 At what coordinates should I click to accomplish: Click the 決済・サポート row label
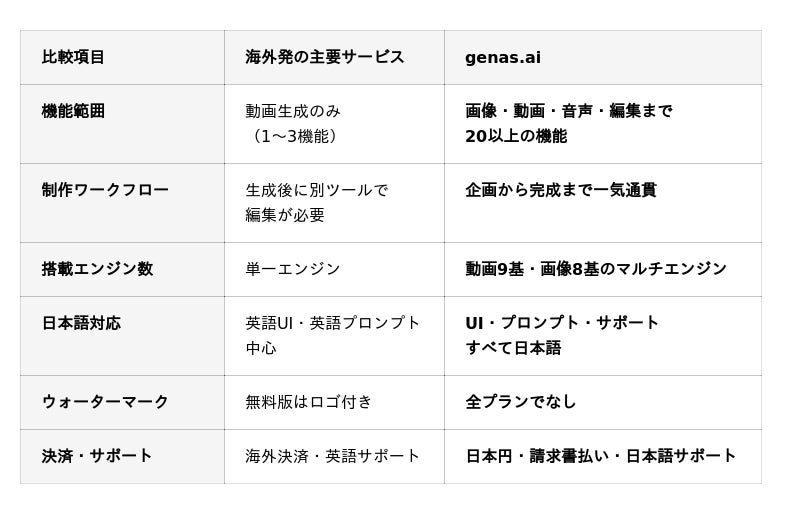97,456
